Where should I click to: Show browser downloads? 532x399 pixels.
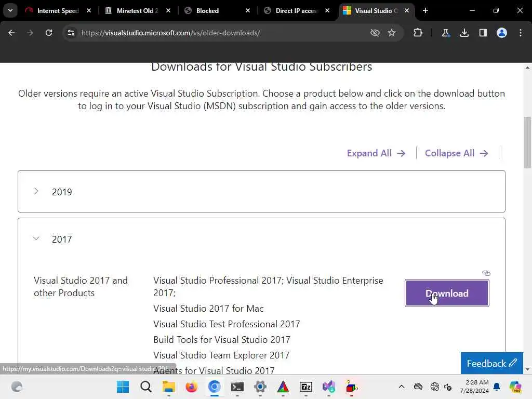(464, 33)
